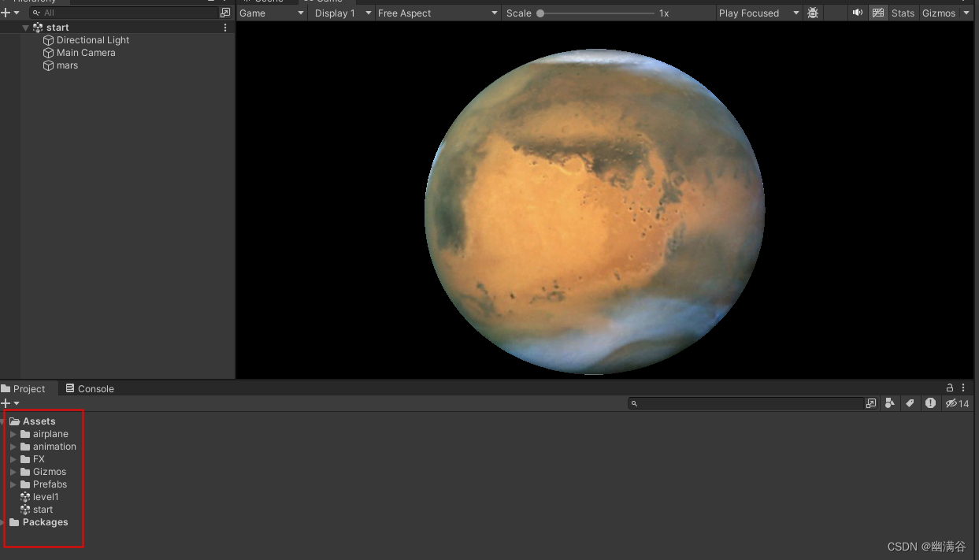Click the Mars planet in Game view

tap(594, 212)
